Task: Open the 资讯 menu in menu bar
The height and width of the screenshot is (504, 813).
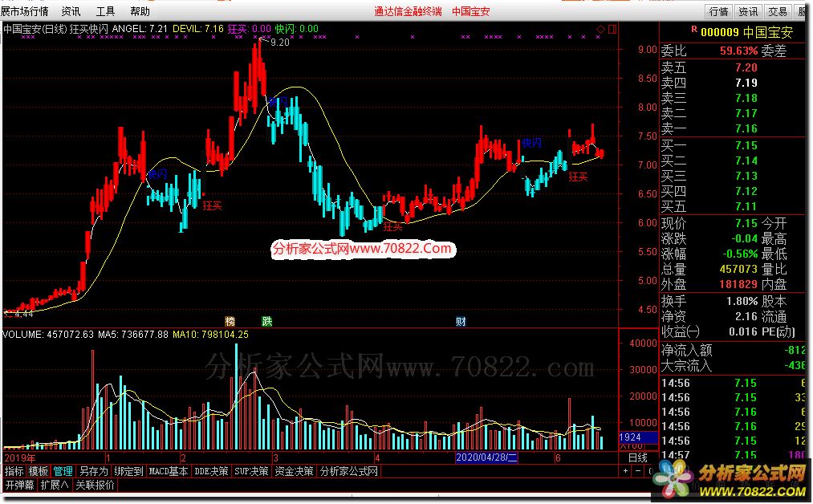Action: point(71,11)
